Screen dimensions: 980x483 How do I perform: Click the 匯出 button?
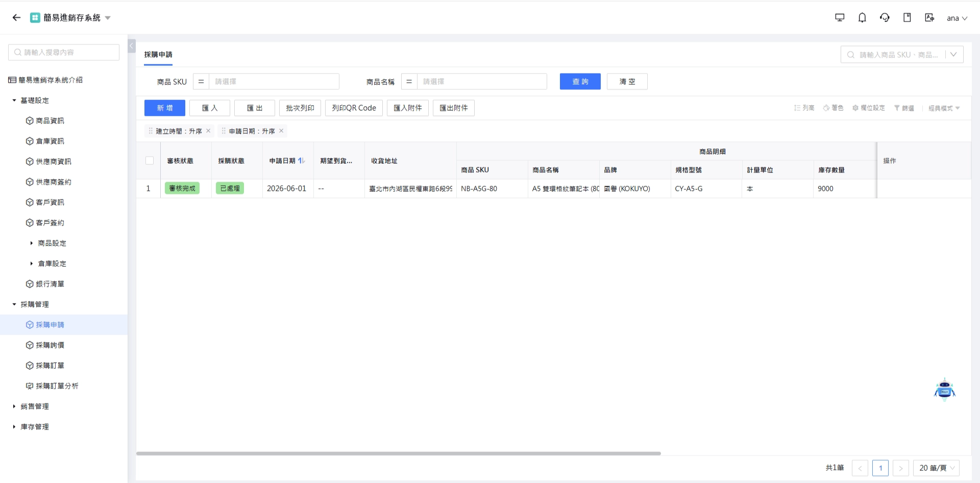(x=255, y=108)
